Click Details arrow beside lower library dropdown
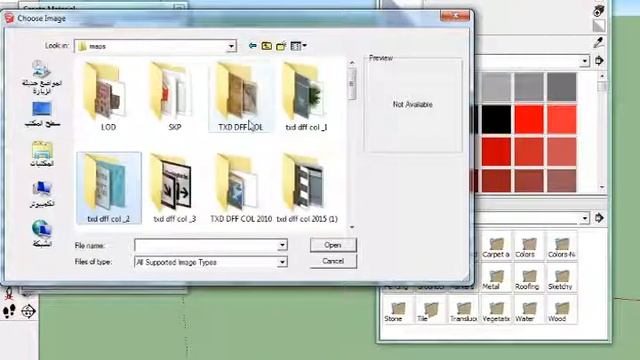Screen dimensions: 640x360 point(599,218)
